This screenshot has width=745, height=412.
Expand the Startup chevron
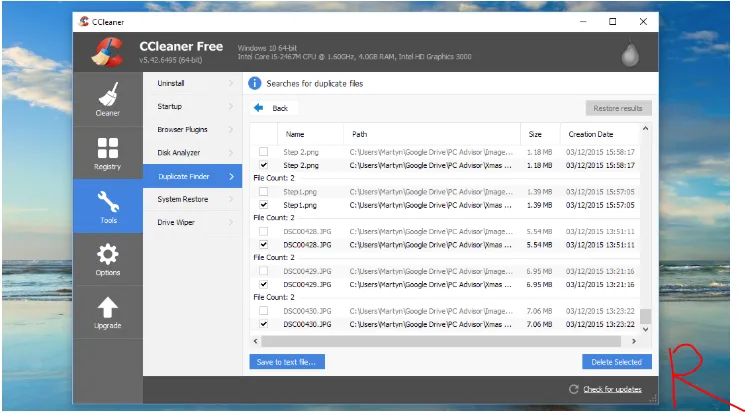coord(231,106)
